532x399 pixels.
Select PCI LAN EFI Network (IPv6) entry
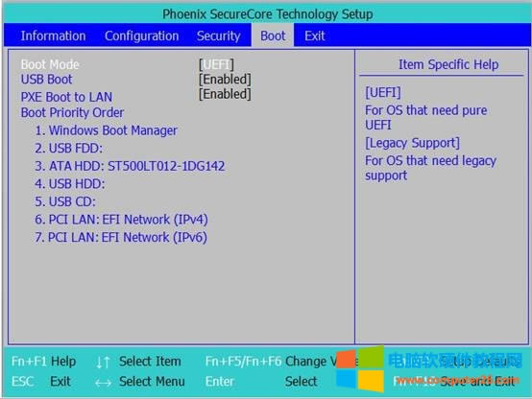point(121,237)
